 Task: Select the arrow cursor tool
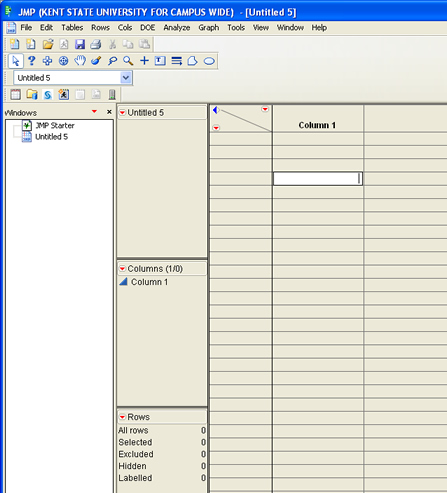pyautogui.click(x=15, y=61)
